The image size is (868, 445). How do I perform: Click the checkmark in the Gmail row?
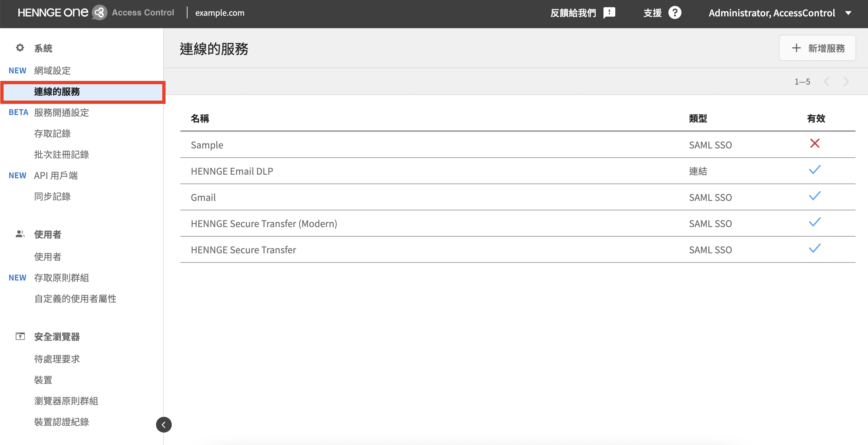[x=815, y=196]
